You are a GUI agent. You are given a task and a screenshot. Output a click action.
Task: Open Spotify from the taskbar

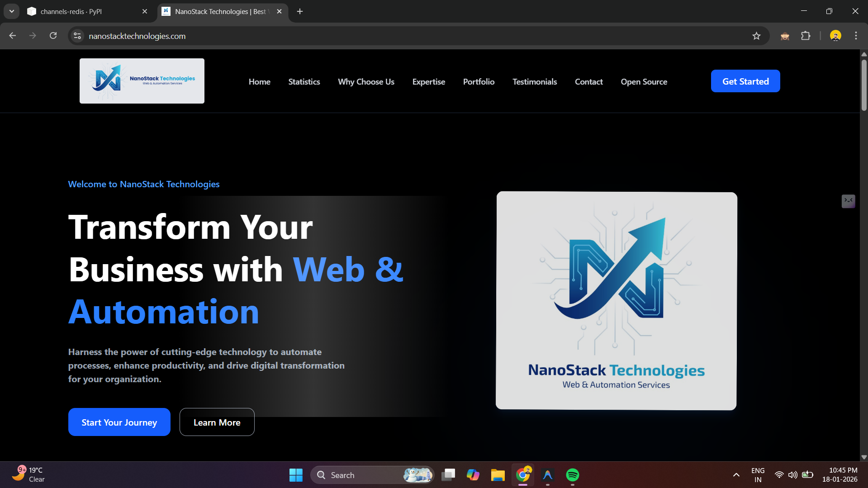[572, 475]
